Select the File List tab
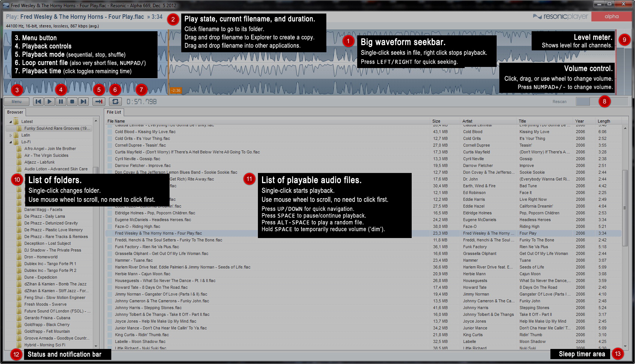The image size is (635, 364). pos(114,112)
